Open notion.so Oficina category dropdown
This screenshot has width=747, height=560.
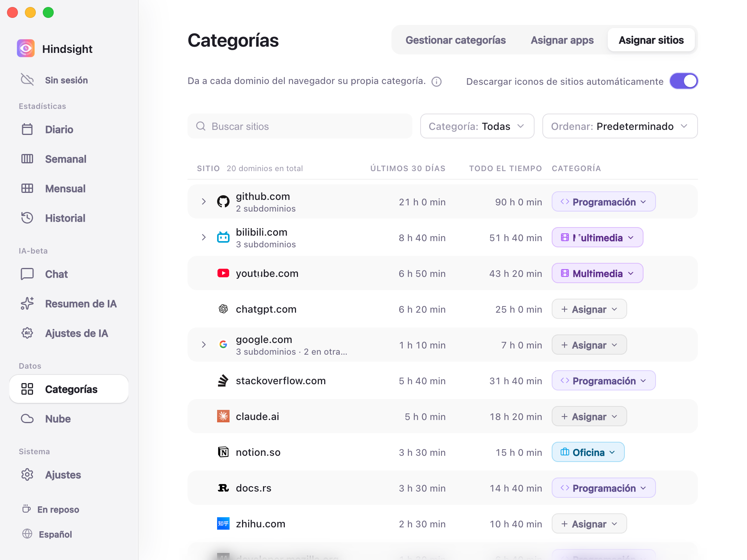tap(588, 452)
